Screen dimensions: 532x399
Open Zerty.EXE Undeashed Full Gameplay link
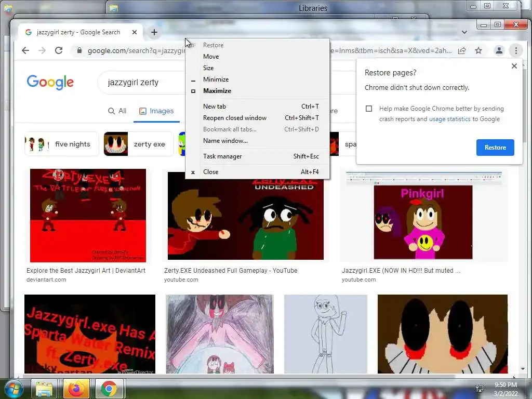[231, 271]
